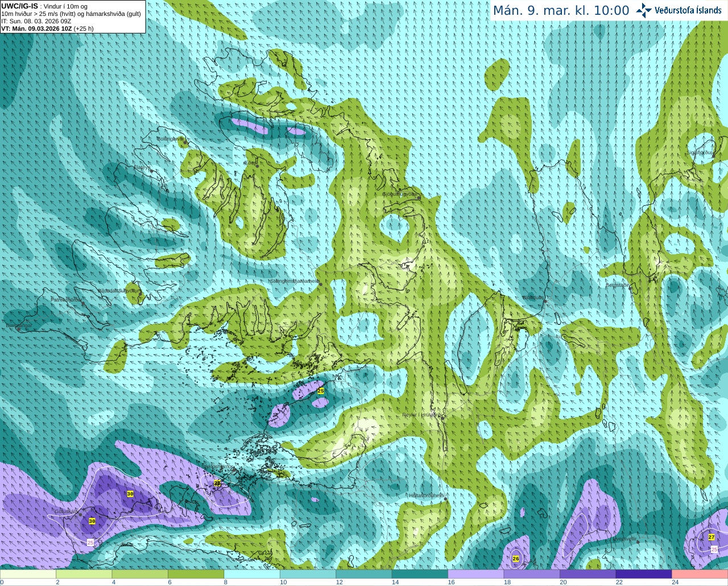Click the white 25 contour label beside yellow 27
This screenshot has width=728, height=586.
tap(714, 550)
